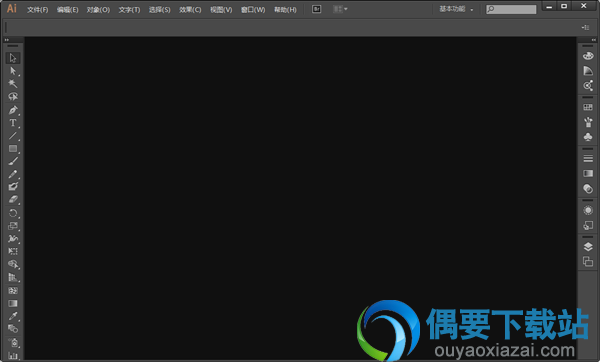
Task: Open the Color panel icon
Action: 588,56
